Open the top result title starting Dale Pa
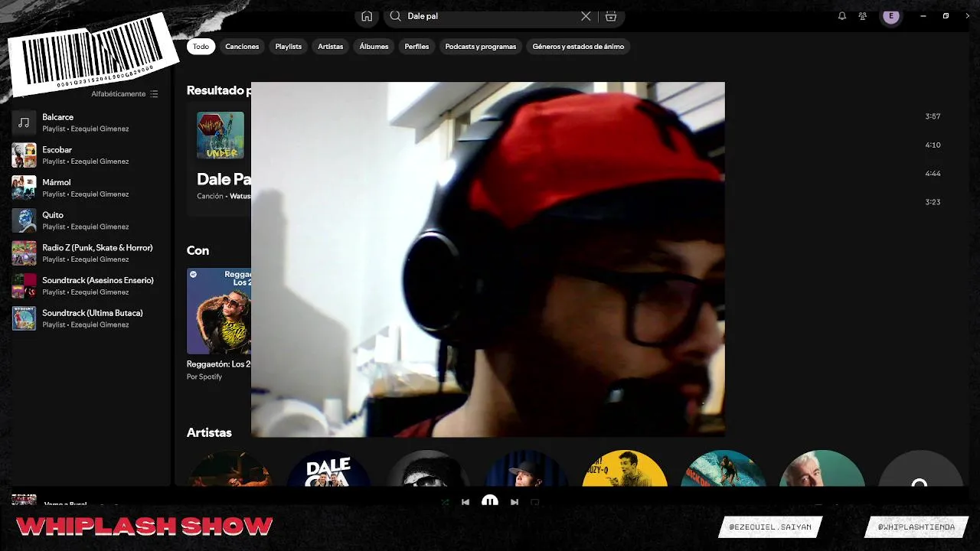Viewport: 980px width, 551px height. (x=224, y=179)
